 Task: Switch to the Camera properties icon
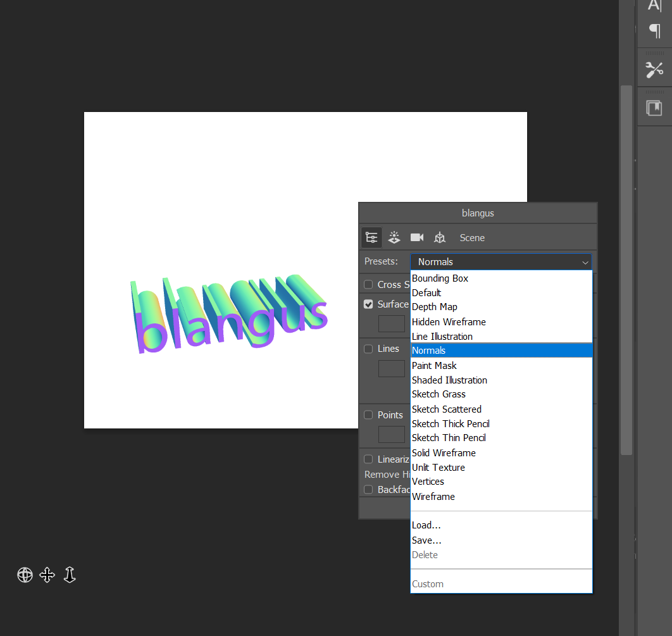coord(416,237)
